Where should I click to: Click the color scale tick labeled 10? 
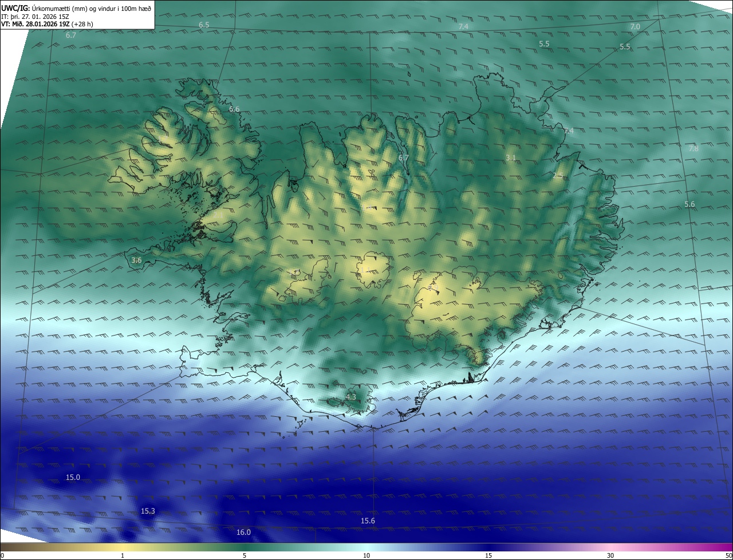click(x=366, y=555)
